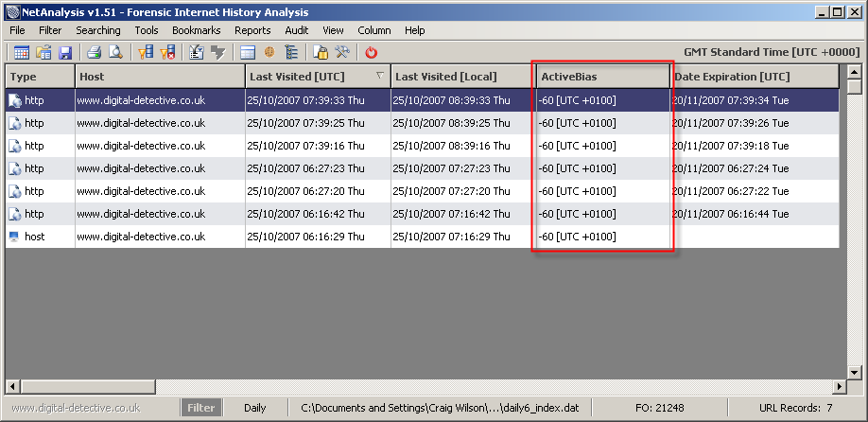Apply filter using funnel database icon

(146, 53)
